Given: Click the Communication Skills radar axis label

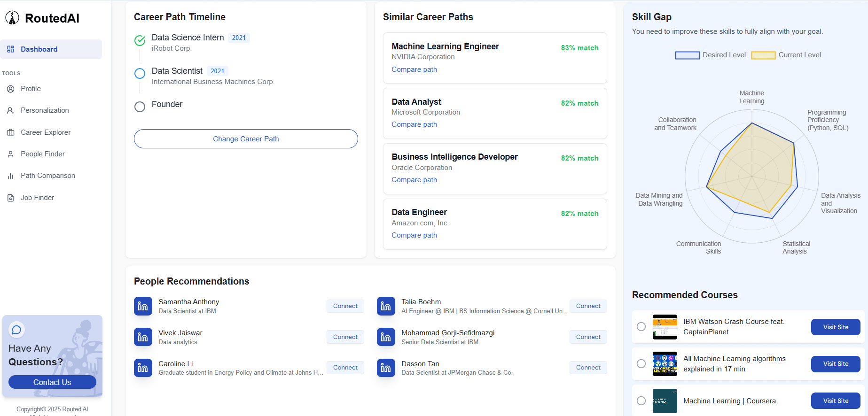Looking at the screenshot, I should [698, 247].
